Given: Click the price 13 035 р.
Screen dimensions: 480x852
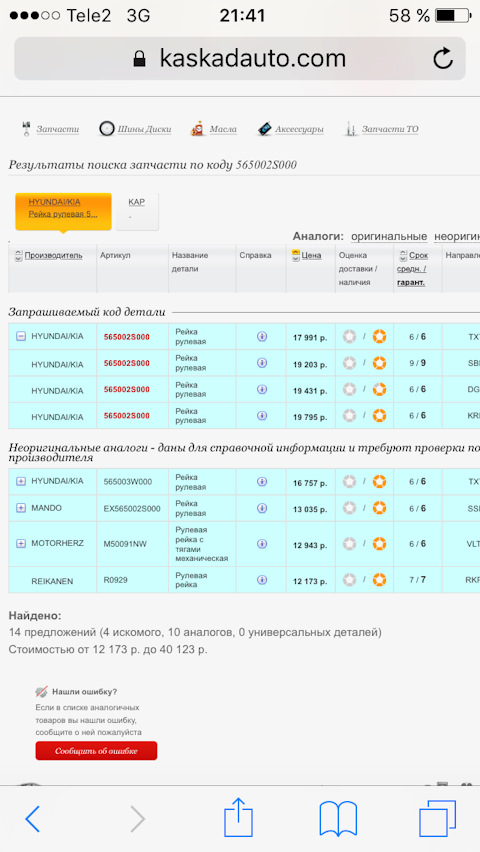Looking at the screenshot, I should coord(310,510).
